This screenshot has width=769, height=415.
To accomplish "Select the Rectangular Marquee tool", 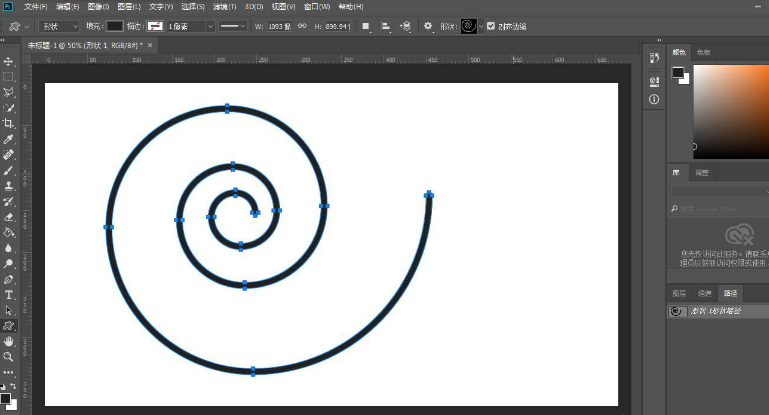I will point(8,77).
